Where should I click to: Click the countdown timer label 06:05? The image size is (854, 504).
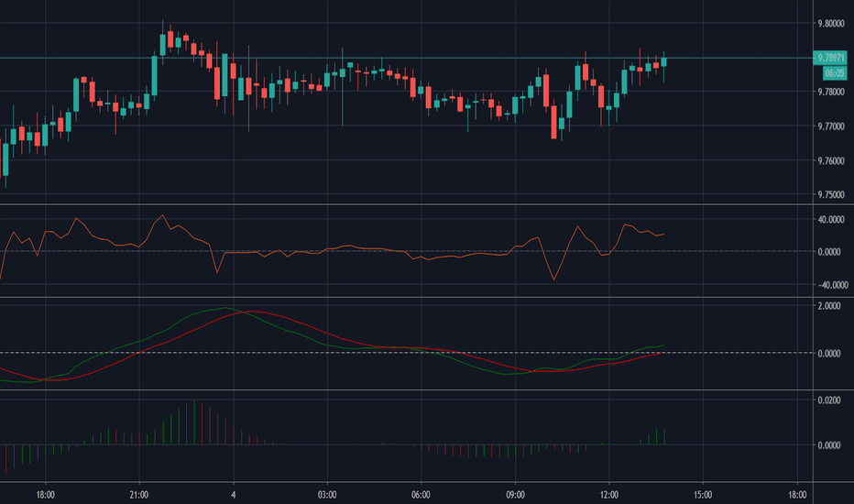tap(834, 73)
